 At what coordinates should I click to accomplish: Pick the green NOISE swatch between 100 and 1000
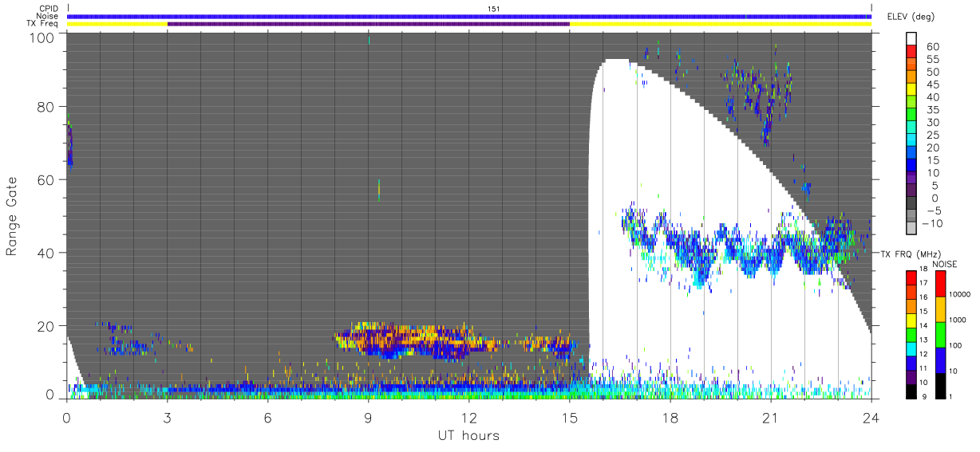(941, 335)
